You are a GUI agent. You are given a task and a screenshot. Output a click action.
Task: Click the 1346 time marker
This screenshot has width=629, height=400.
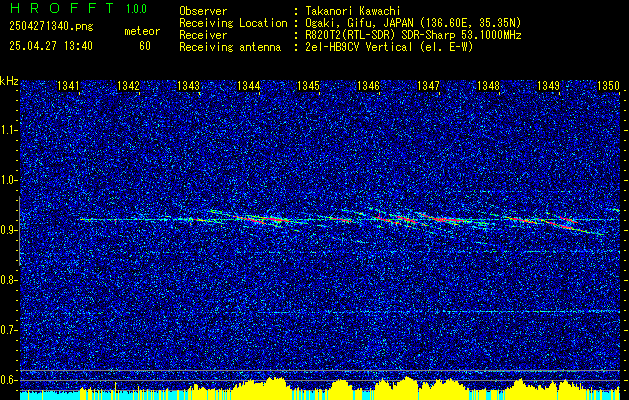368,86
